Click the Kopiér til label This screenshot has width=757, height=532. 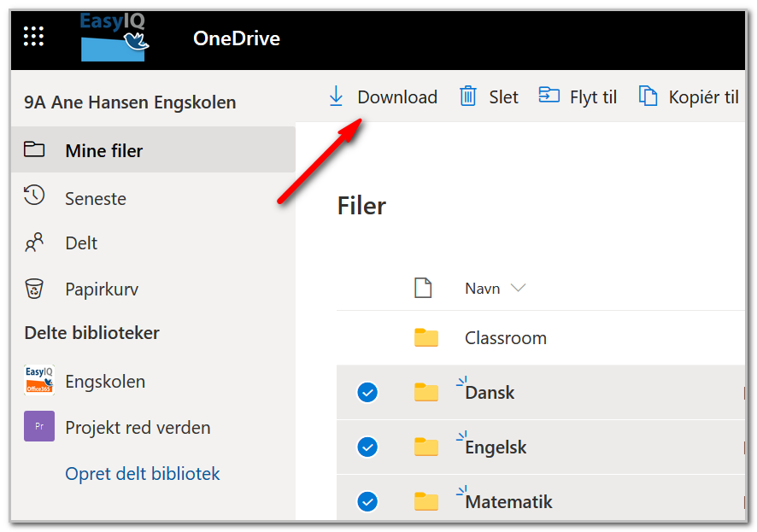pos(703,97)
